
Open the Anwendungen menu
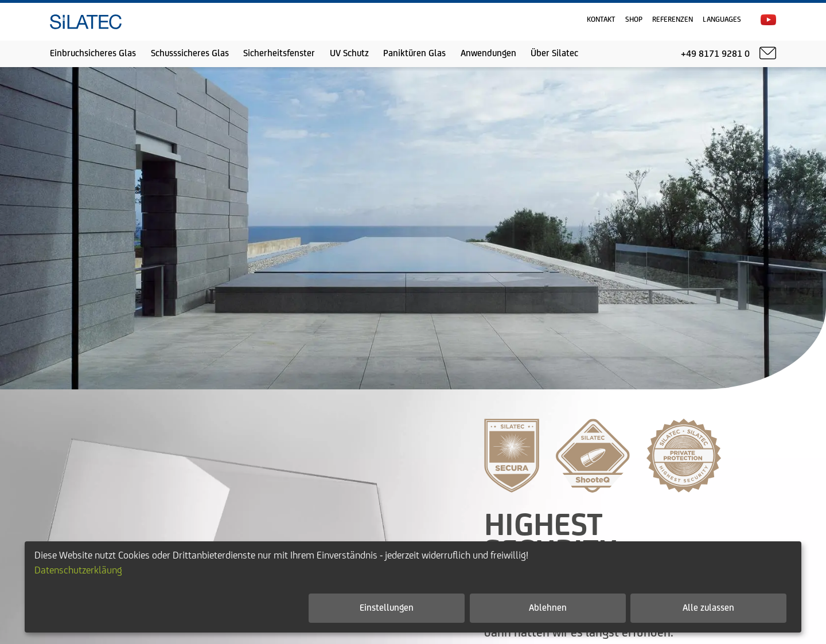488,53
